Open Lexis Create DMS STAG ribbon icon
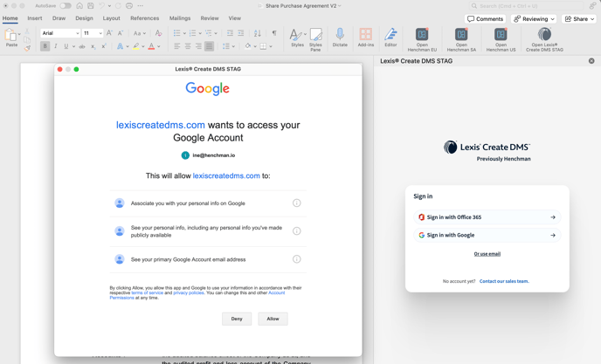Viewport: 601px width, 364px height. 544,35
